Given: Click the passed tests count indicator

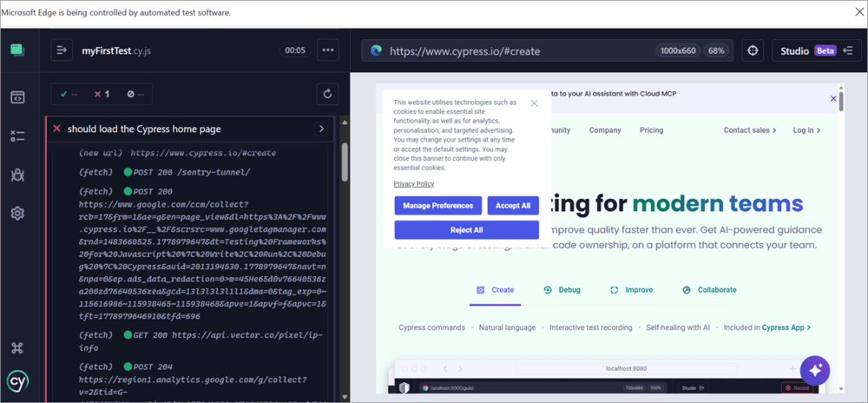Looking at the screenshot, I should [67, 94].
